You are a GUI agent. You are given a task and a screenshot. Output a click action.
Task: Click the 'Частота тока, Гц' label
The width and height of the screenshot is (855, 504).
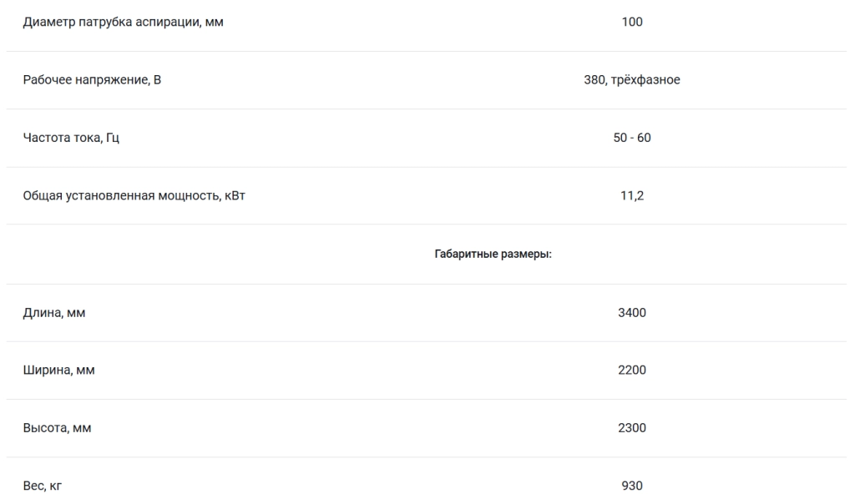71,138
